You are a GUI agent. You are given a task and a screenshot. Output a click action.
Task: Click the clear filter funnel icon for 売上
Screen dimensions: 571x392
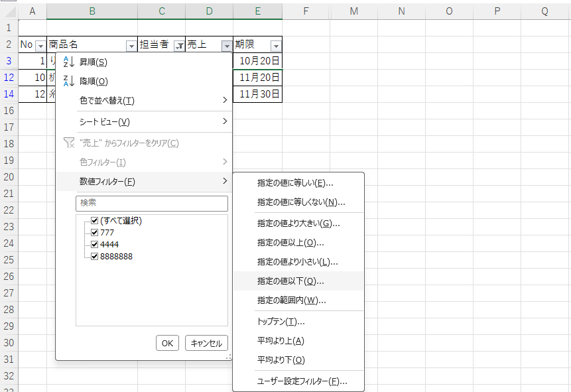coord(68,143)
